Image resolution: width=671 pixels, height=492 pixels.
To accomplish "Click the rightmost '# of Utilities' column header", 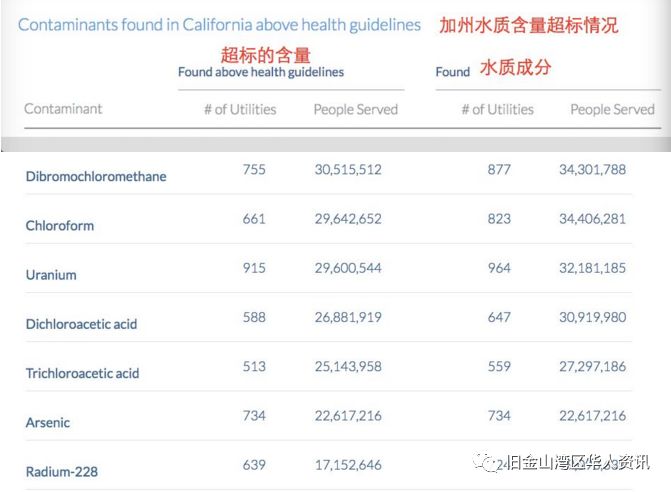I will [x=497, y=109].
